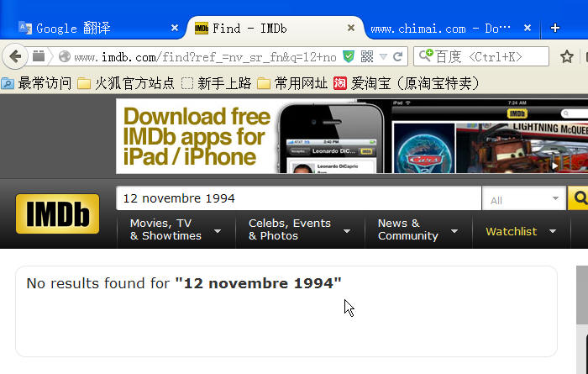Expand the Celebs, Events & Photos menu
The width and height of the screenshot is (588, 374).
click(300, 229)
